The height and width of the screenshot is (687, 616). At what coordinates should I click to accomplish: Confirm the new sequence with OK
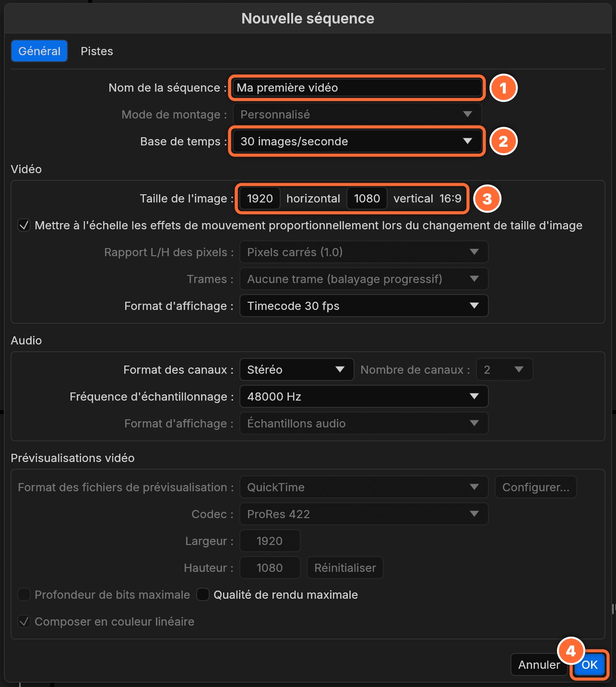(590, 665)
